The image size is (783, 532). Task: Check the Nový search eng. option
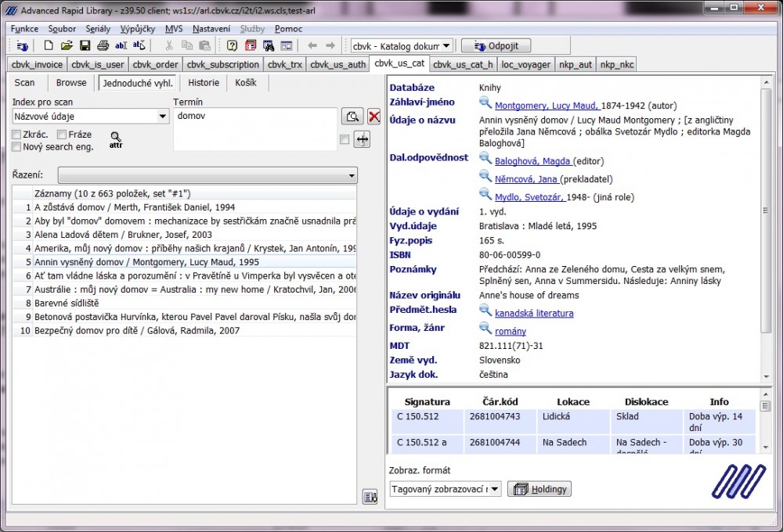pos(16,146)
